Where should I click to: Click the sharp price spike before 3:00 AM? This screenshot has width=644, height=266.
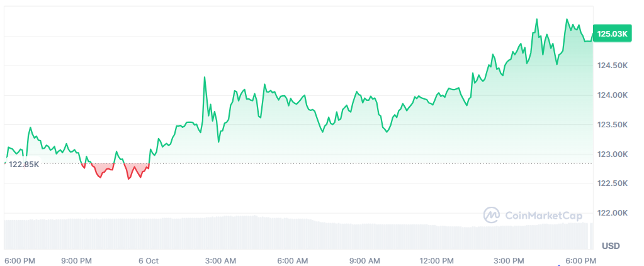click(205, 78)
